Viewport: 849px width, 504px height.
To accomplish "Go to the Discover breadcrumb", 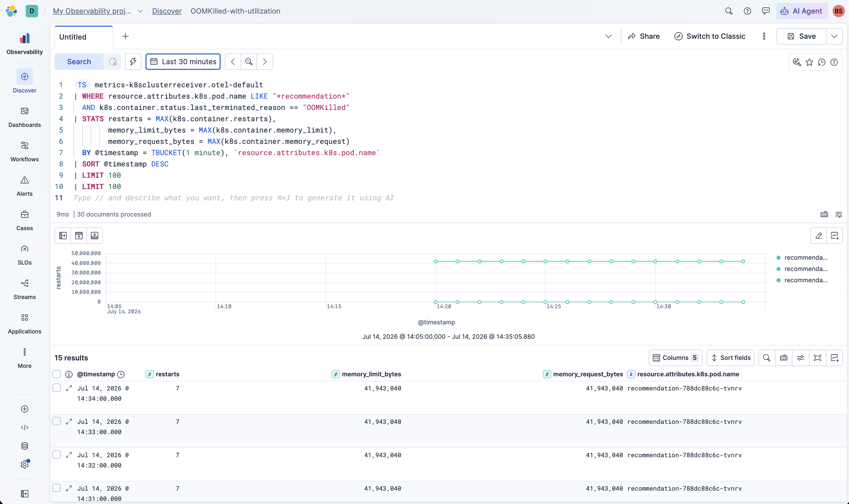I will coord(167,11).
